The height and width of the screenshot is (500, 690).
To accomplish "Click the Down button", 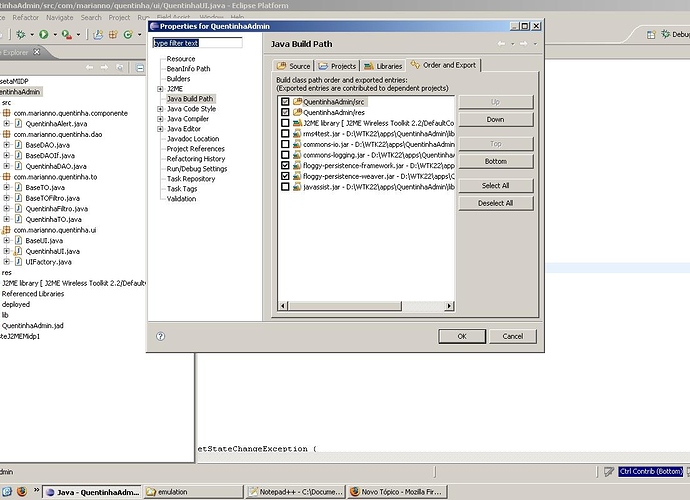I will pos(496,119).
